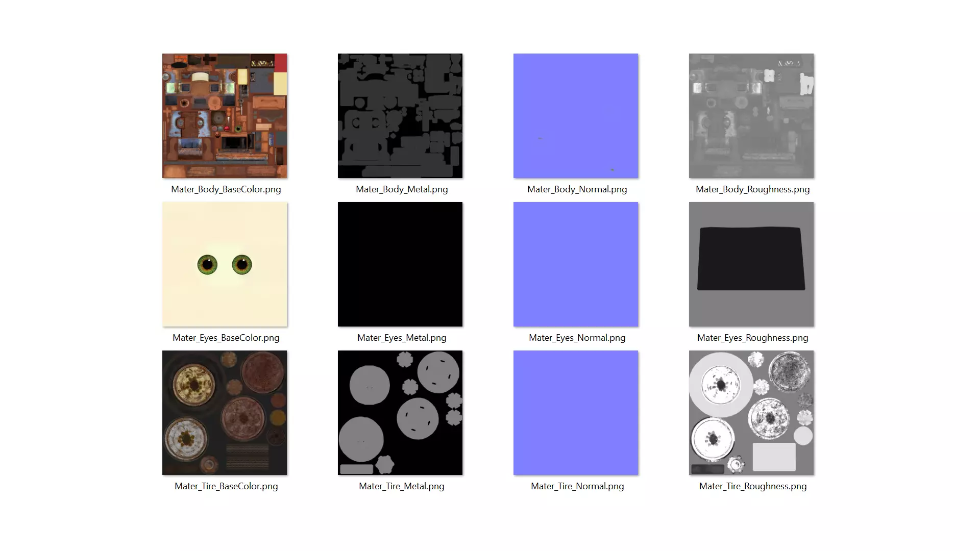The image size is (980, 551).
Task: Click the Mater_Tire_Metal.png filename label
Action: coord(401,486)
